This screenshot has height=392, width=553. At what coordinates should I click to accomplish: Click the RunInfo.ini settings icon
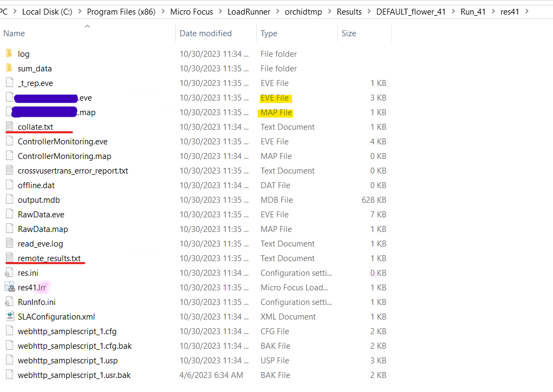click(10, 302)
